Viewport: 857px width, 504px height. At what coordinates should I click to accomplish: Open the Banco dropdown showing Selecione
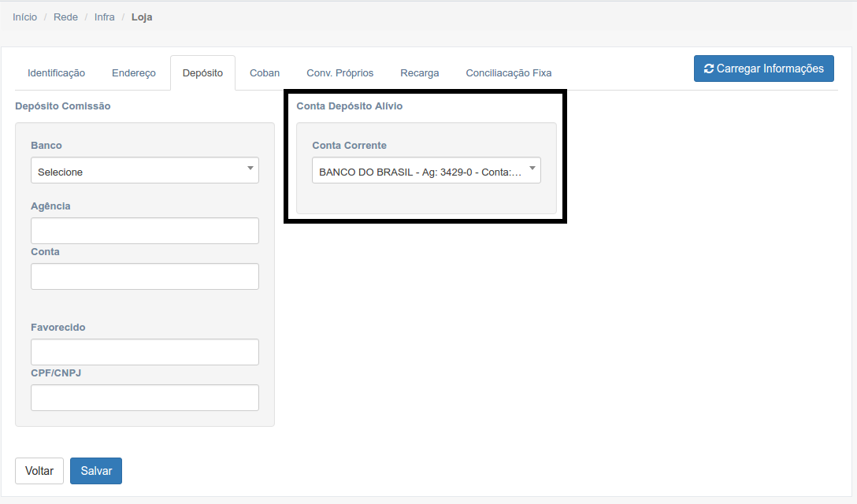click(x=145, y=171)
